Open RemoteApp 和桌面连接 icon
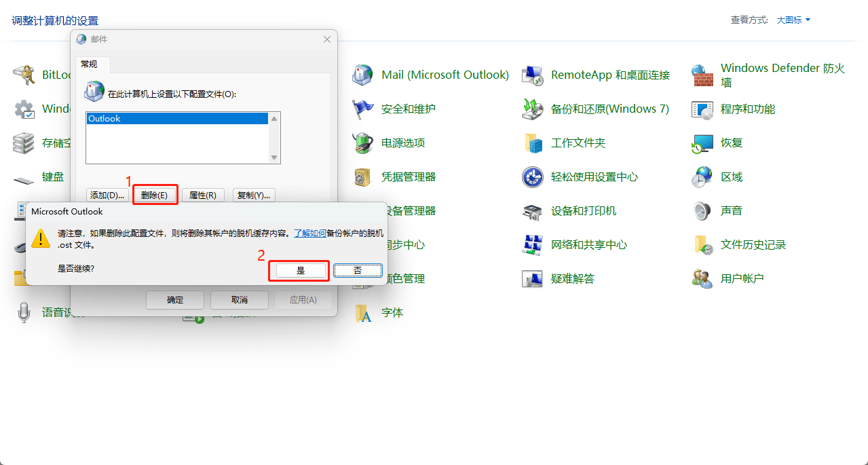Viewport: 868px width, 465px height. click(532, 75)
